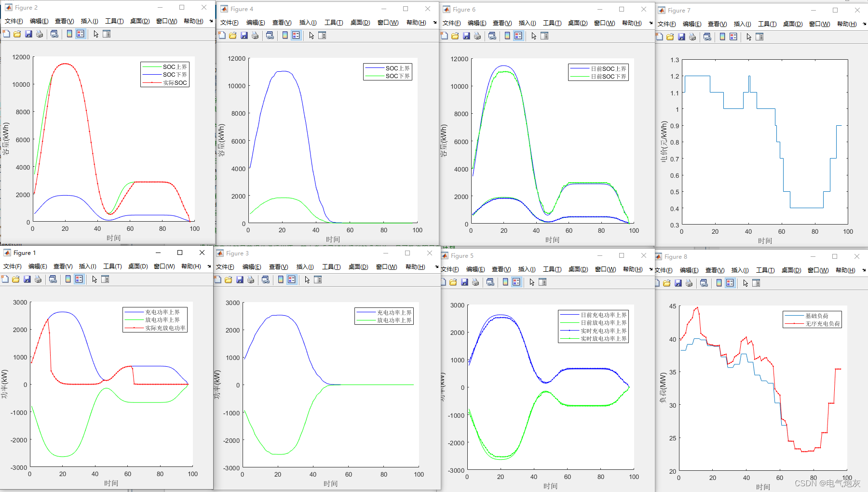Open 文件(F) menu in Figure 2

pyautogui.click(x=14, y=21)
